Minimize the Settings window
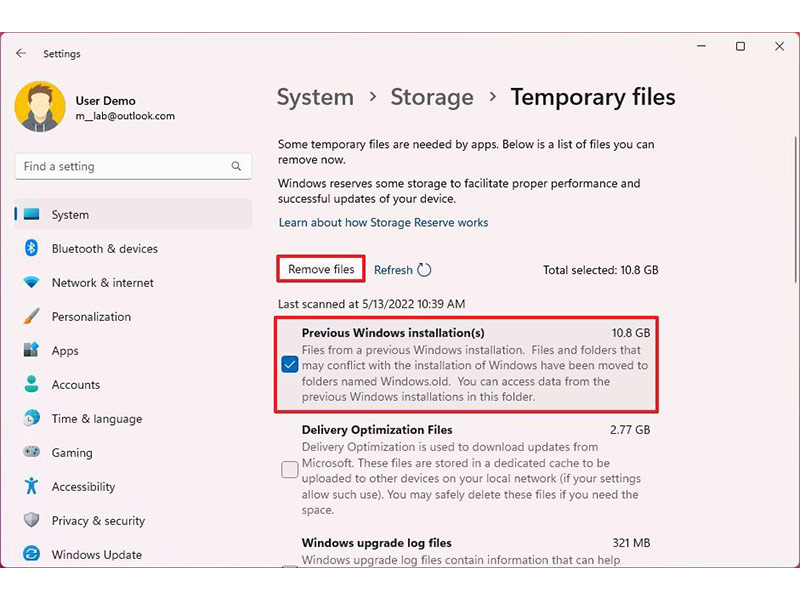 [x=702, y=46]
